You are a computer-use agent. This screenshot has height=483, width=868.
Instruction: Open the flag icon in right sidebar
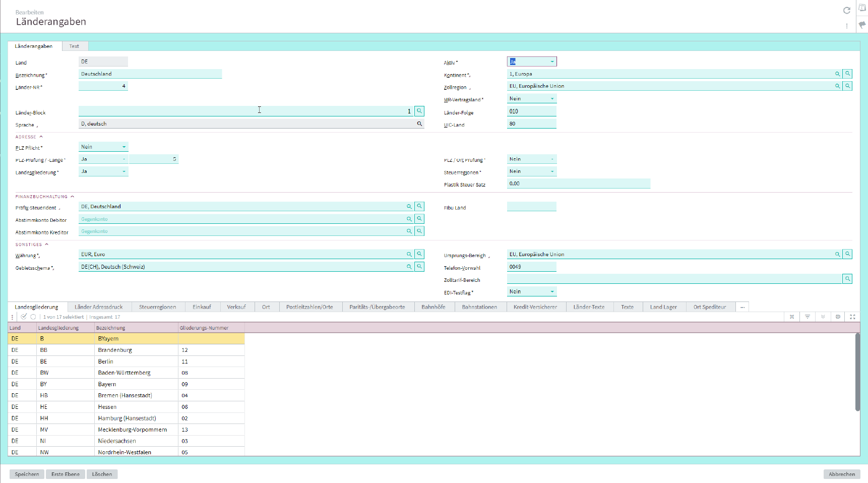(862, 25)
